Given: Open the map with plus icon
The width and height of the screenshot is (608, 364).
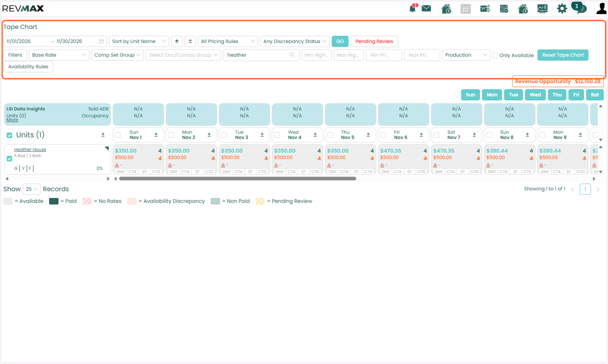Looking at the screenshot, I should coord(504,8).
